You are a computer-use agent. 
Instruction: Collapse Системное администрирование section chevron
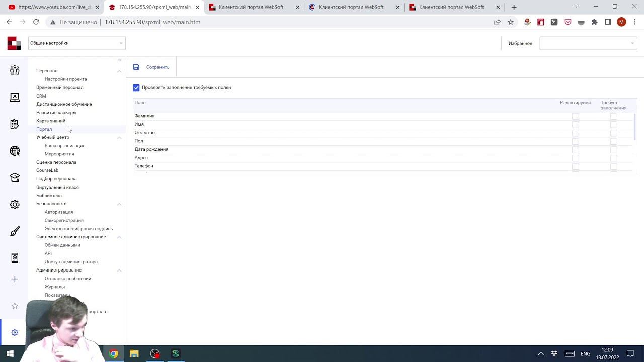tap(119, 237)
